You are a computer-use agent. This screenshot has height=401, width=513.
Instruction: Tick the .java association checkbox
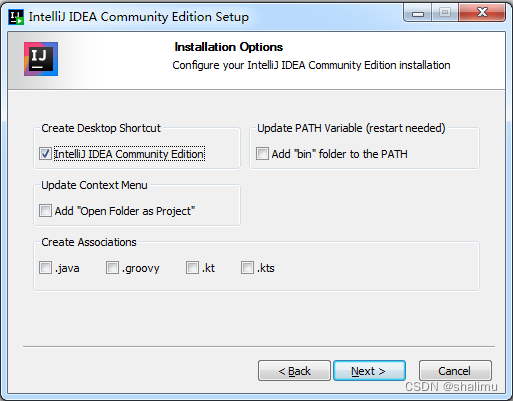45,268
